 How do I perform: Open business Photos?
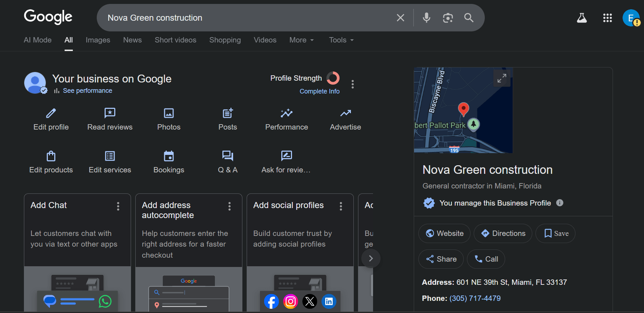click(169, 120)
